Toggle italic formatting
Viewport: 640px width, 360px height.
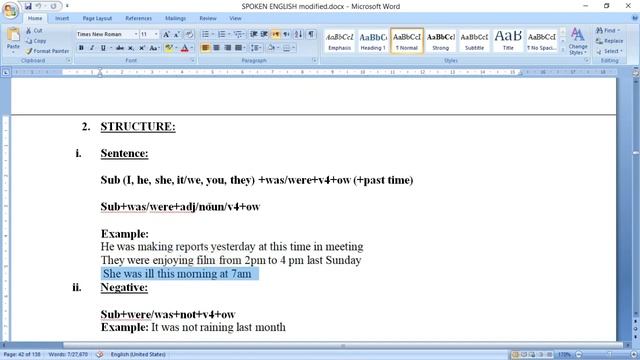coord(92,48)
